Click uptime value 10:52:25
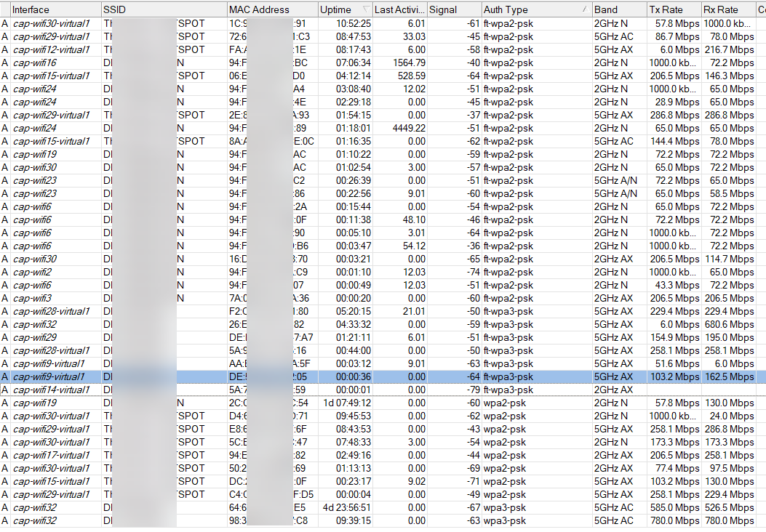 [x=354, y=23]
